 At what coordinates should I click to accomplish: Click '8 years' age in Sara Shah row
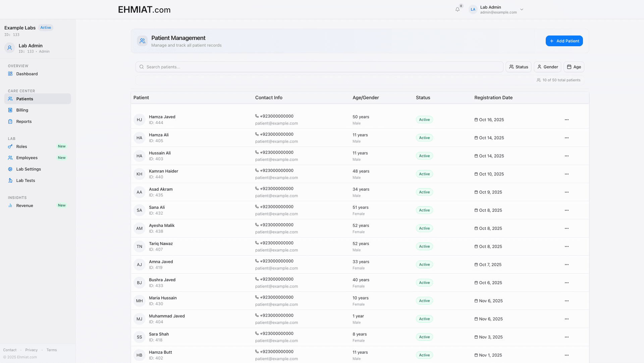tap(360, 334)
